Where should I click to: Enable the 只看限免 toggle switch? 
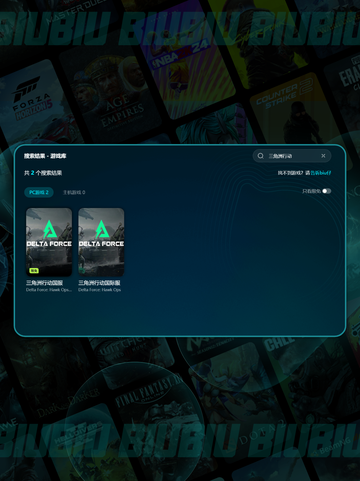click(327, 191)
